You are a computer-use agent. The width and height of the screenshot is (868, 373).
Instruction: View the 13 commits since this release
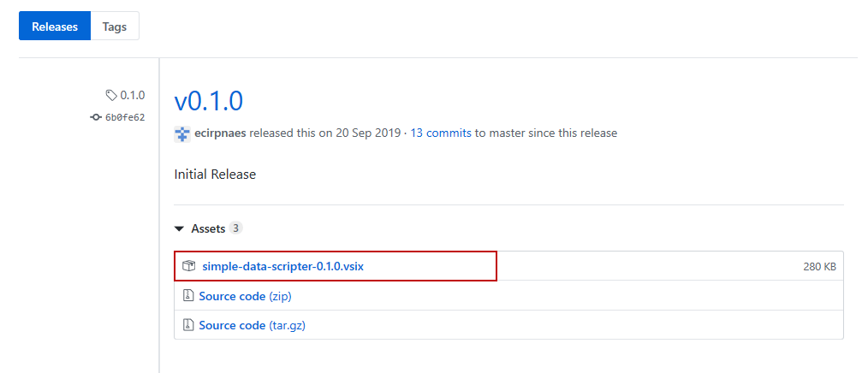point(441,133)
